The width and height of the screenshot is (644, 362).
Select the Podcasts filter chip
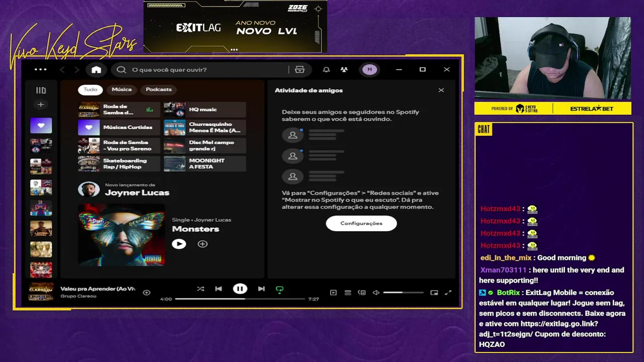158,89
